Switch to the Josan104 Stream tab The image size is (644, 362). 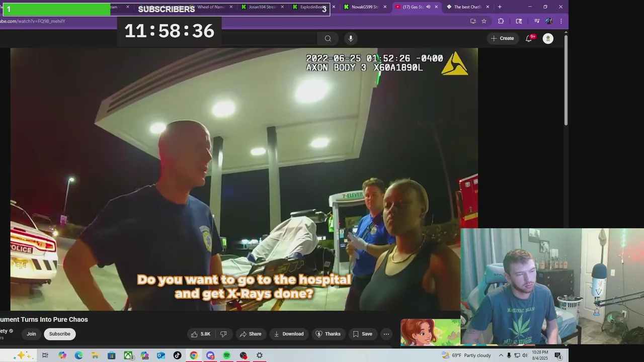pos(262,7)
